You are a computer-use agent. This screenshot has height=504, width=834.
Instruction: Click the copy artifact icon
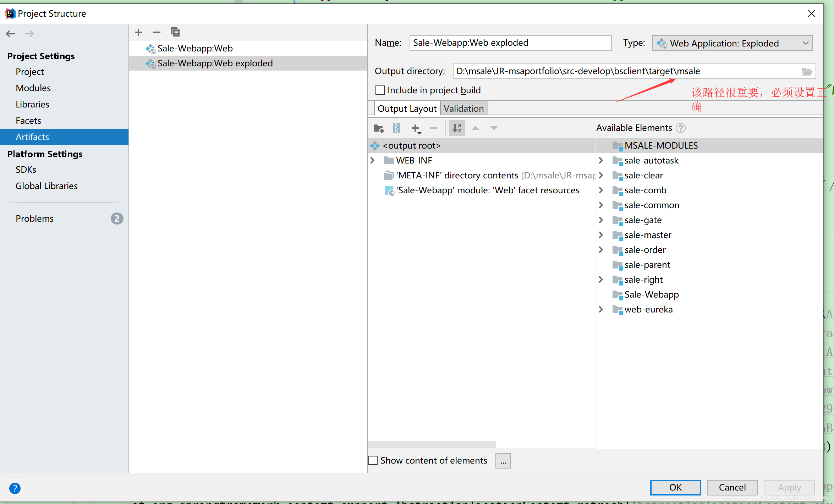(x=175, y=32)
